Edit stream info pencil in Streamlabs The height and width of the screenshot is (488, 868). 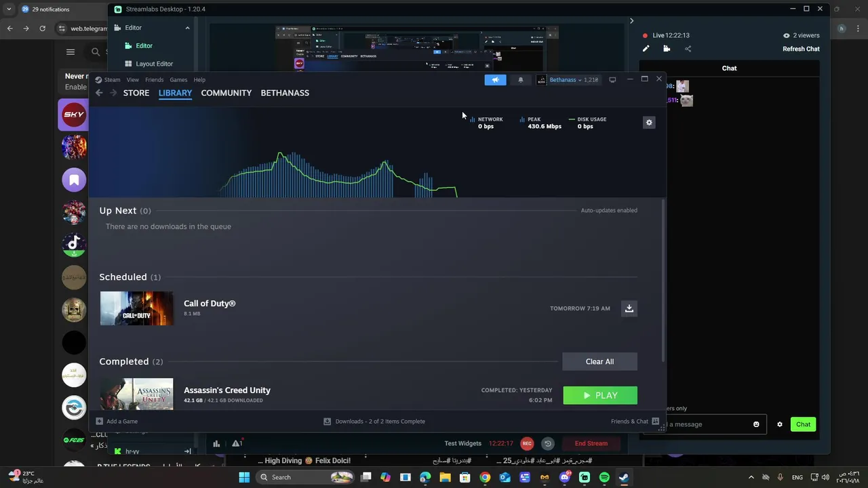click(646, 49)
